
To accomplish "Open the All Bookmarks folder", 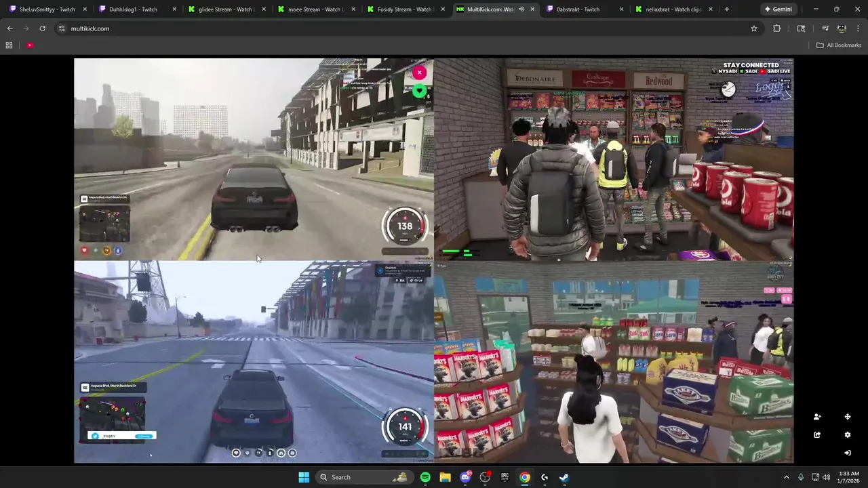I will tap(839, 45).
